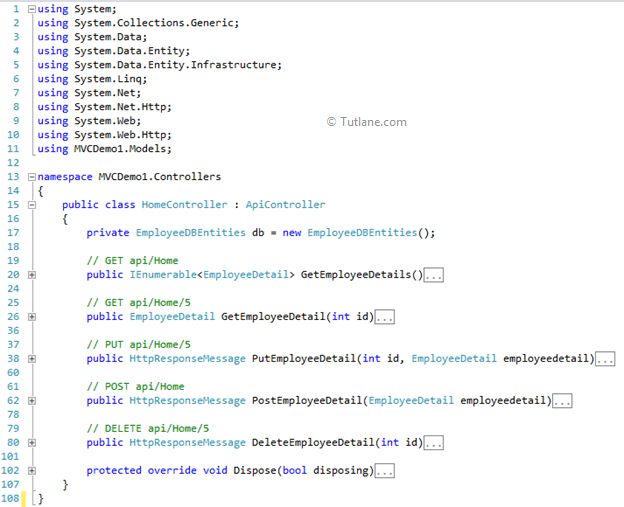Expand the GetEmployeeDetails method outline
The height and width of the screenshot is (507, 624).
32,275
